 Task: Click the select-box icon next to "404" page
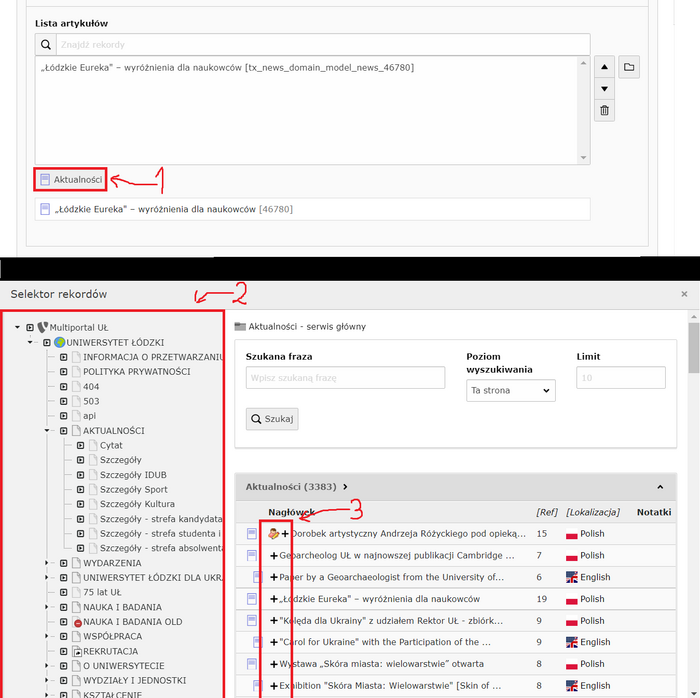click(x=64, y=386)
